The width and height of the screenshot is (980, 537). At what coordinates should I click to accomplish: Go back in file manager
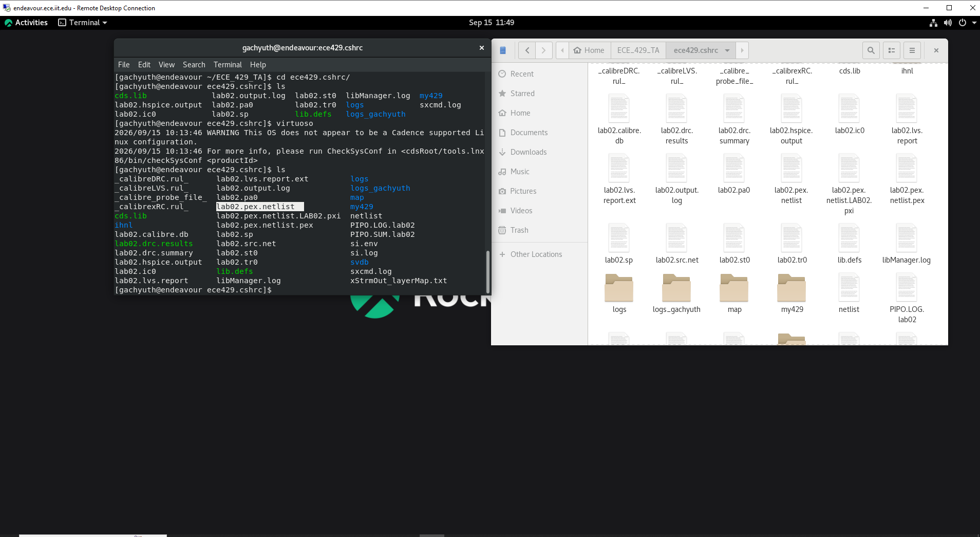click(x=527, y=50)
